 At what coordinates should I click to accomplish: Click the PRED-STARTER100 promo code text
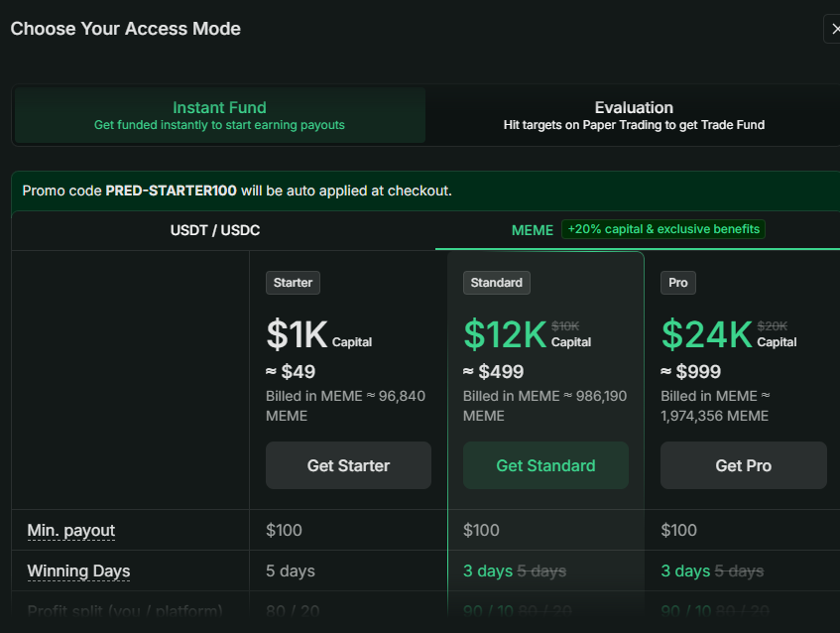click(x=171, y=190)
